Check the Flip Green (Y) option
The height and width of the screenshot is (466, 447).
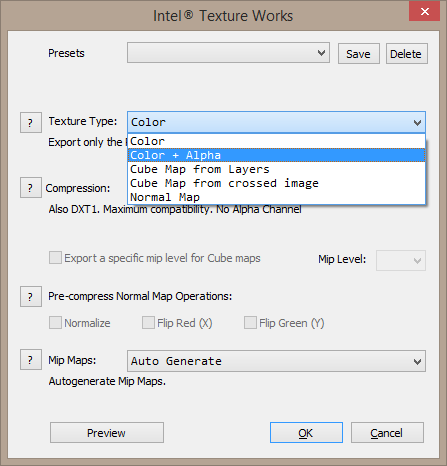point(250,323)
